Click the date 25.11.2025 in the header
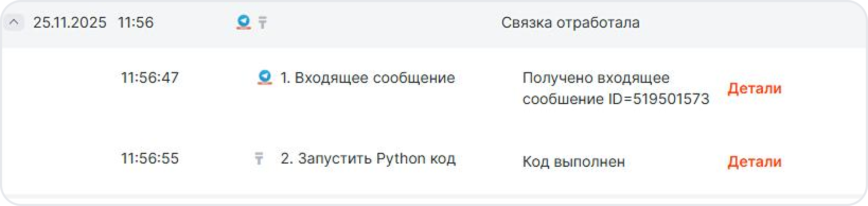The width and height of the screenshot is (868, 206). (70, 23)
